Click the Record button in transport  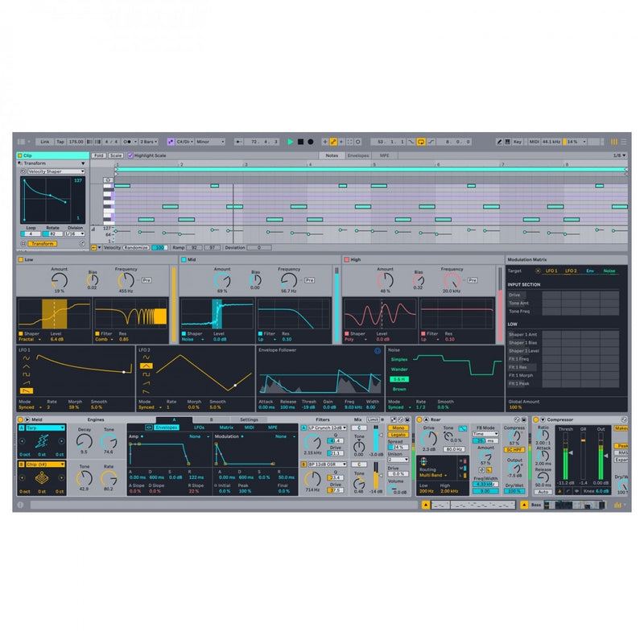point(310,142)
